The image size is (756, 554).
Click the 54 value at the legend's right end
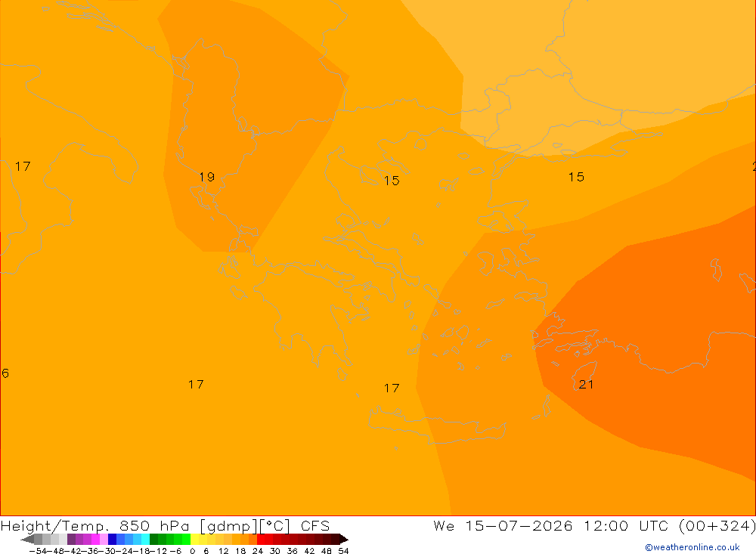click(x=343, y=551)
